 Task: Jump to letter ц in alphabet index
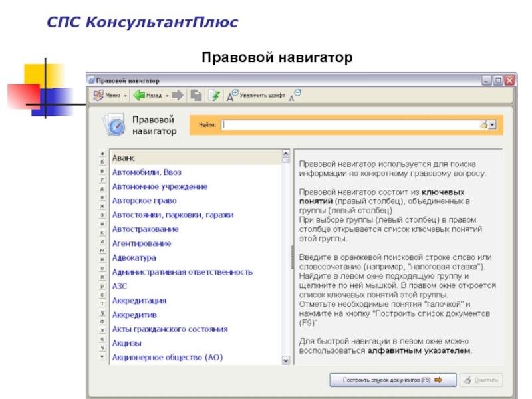(102, 339)
